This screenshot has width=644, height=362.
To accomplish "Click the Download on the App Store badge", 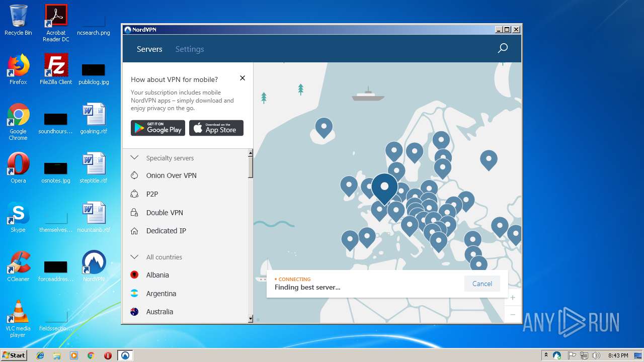I will pyautogui.click(x=216, y=128).
